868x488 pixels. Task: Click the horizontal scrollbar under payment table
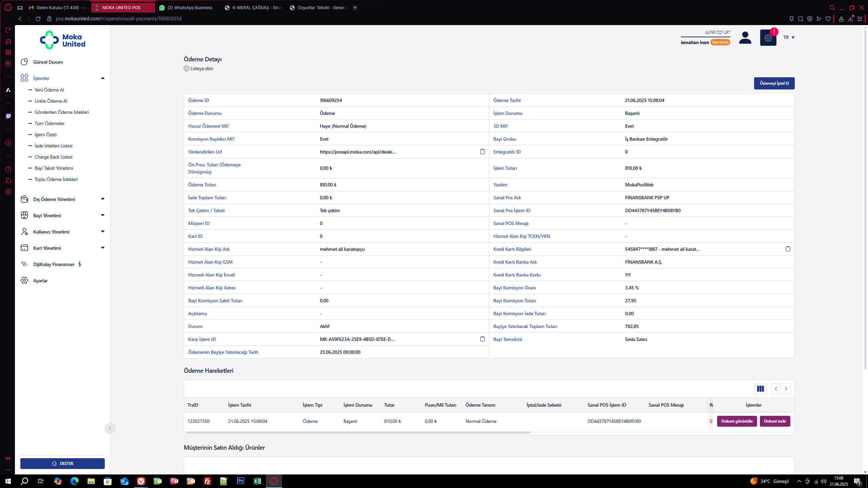pos(358,433)
